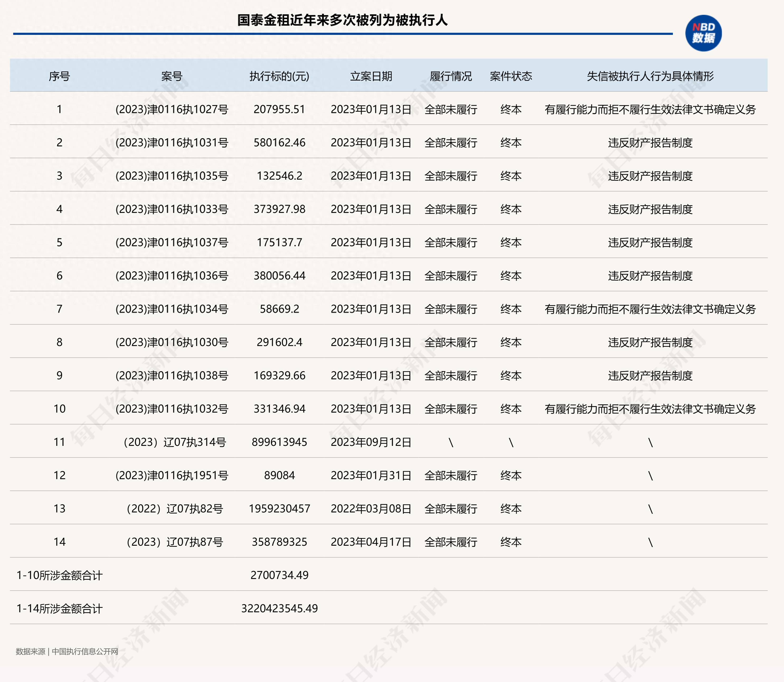The width and height of the screenshot is (784, 682).
Task: Click the 履行情况 column header
Action: [450, 76]
